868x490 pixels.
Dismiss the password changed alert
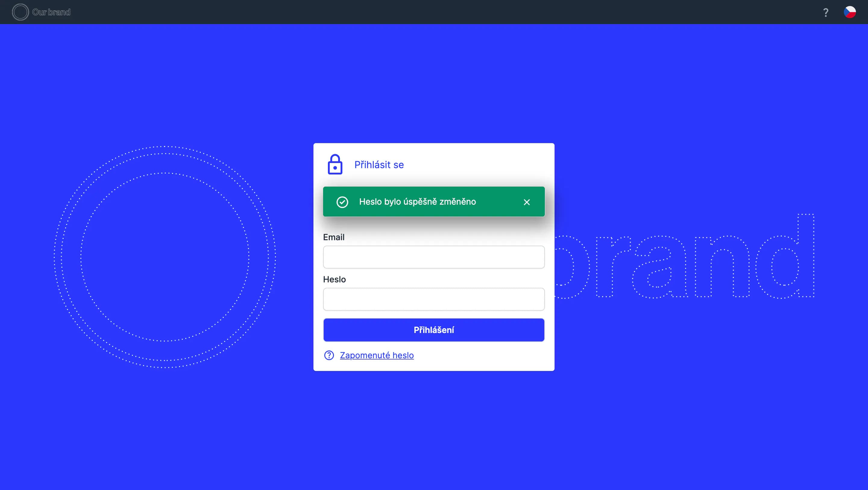[x=527, y=202]
